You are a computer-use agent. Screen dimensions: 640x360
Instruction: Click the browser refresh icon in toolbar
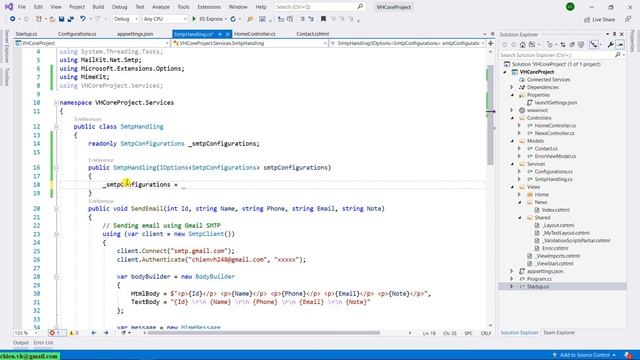pyautogui.click(x=233, y=19)
